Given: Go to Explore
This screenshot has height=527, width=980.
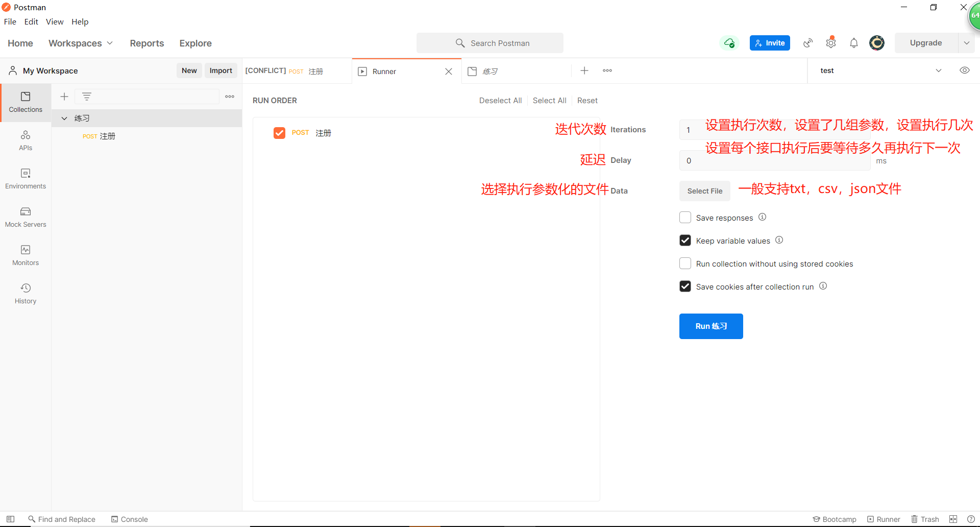Looking at the screenshot, I should pyautogui.click(x=195, y=43).
